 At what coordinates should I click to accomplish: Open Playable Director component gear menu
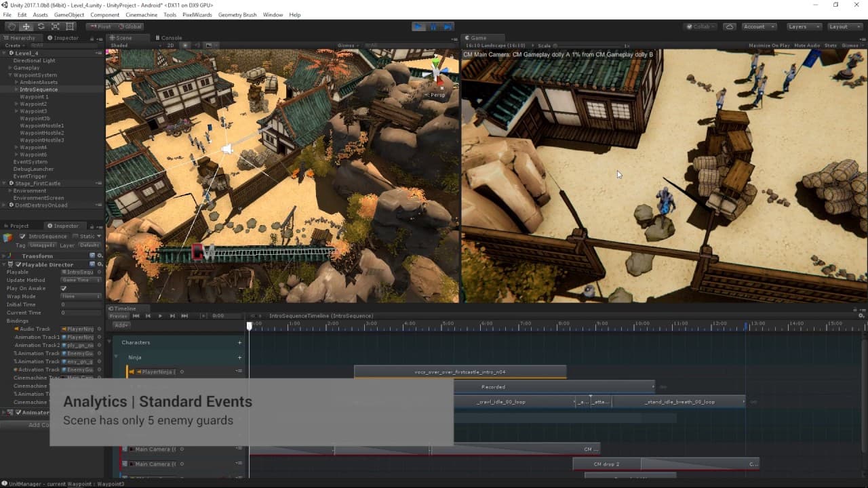(100, 264)
